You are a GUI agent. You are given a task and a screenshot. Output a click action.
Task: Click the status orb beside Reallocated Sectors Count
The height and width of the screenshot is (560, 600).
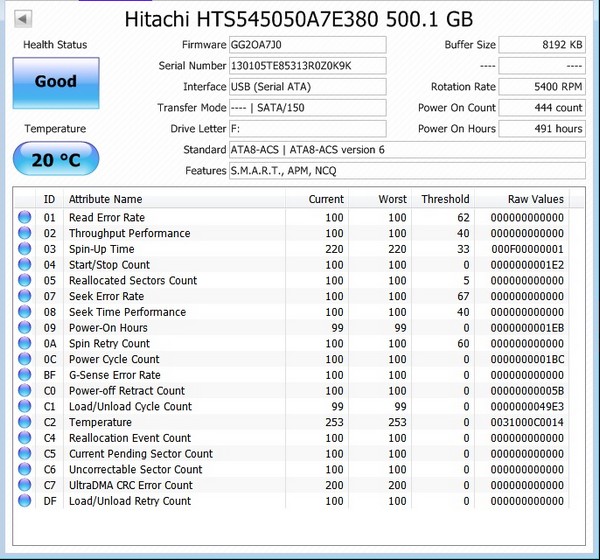pyautogui.click(x=25, y=281)
